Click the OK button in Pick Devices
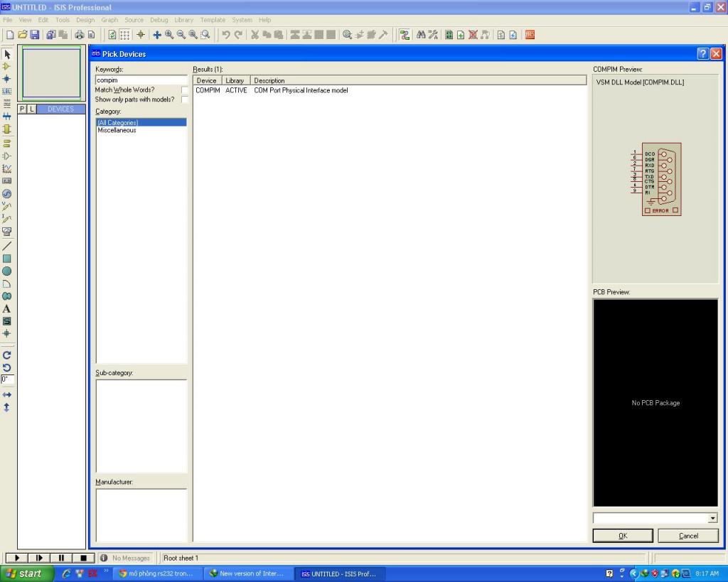Viewport: 728px width, 582px height. pyautogui.click(x=623, y=536)
